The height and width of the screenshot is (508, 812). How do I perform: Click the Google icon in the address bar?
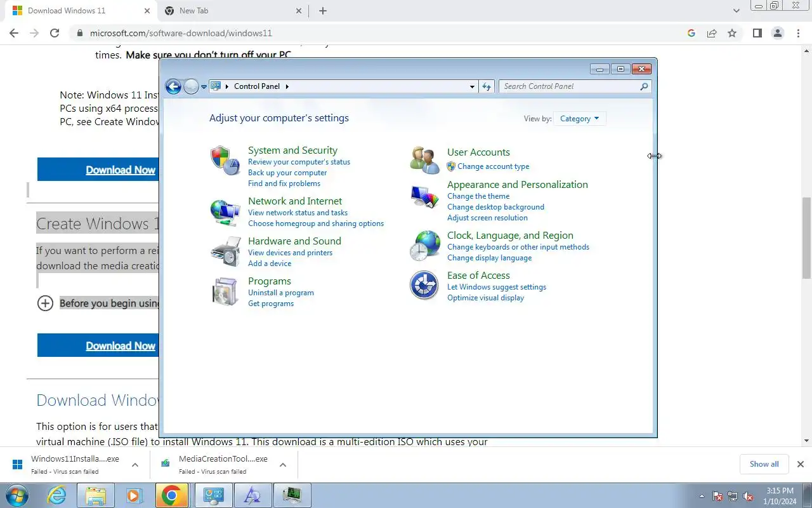(691, 33)
